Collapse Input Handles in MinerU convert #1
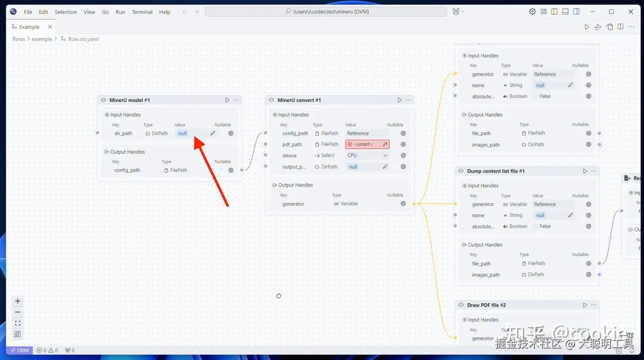This screenshot has height=360, width=644. point(290,115)
